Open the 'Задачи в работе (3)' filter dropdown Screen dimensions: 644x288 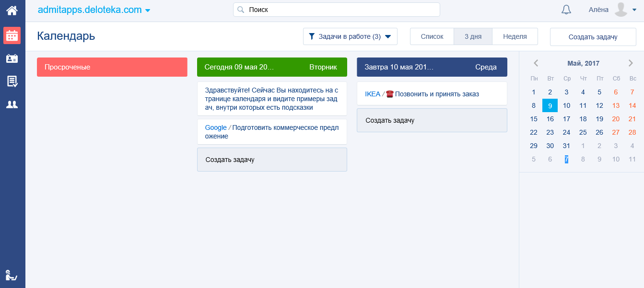350,36
